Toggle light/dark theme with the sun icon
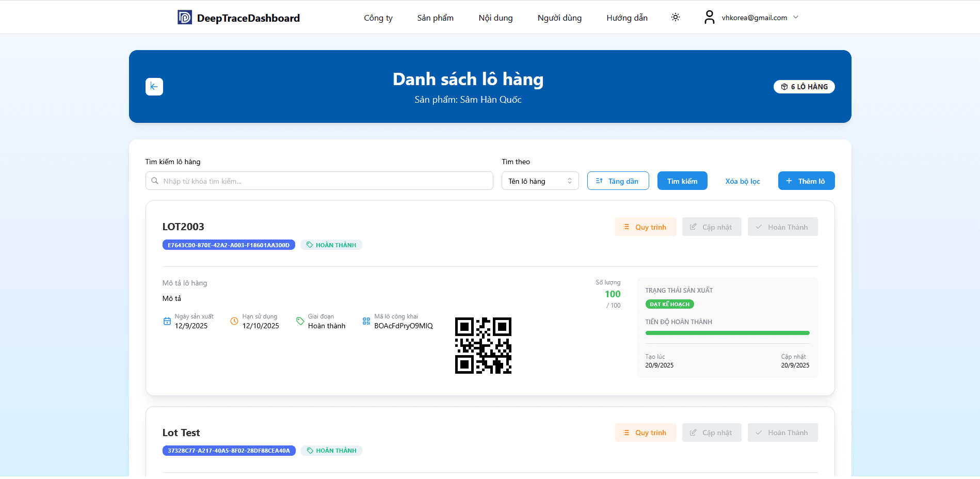This screenshot has height=479, width=980. pos(675,17)
